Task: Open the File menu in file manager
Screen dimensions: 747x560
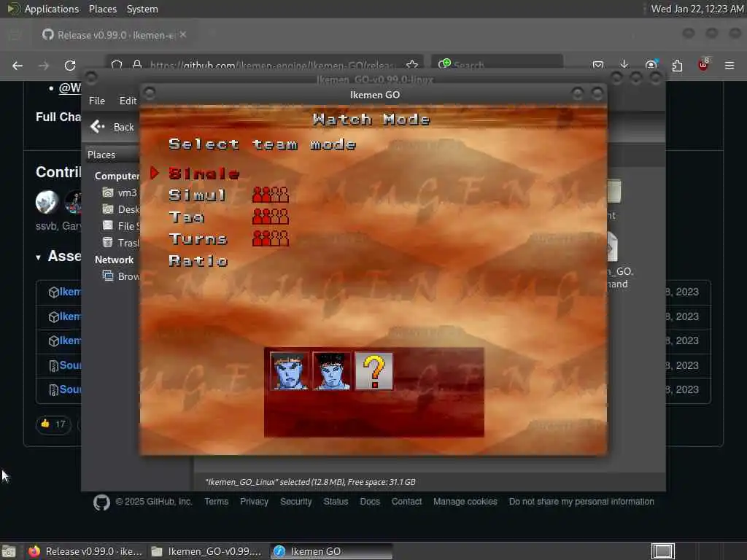Action: pyautogui.click(x=97, y=101)
